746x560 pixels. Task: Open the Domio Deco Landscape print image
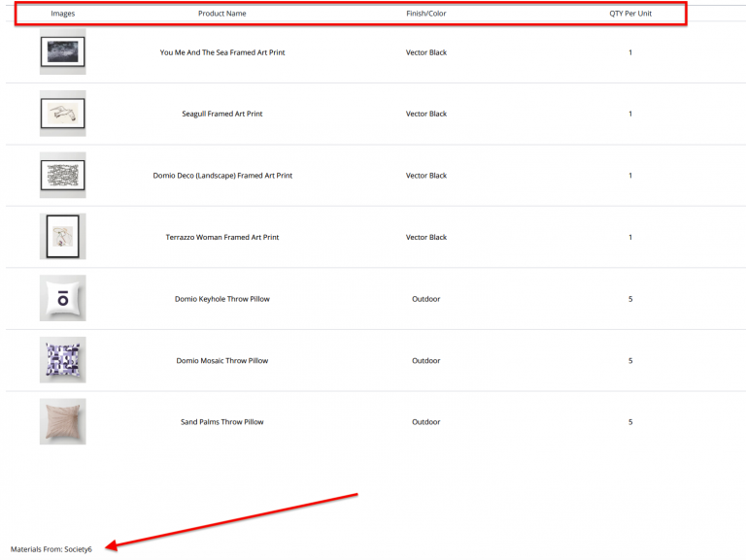pyautogui.click(x=62, y=176)
